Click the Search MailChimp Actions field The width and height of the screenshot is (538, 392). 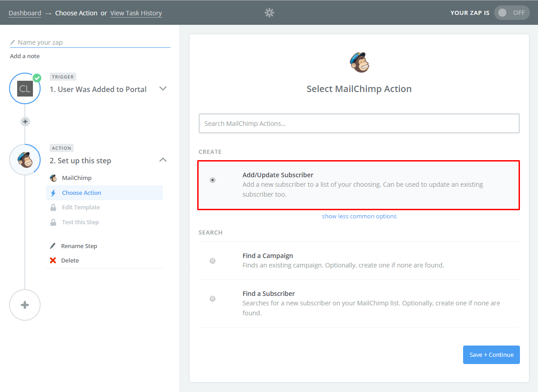coord(359,124)
